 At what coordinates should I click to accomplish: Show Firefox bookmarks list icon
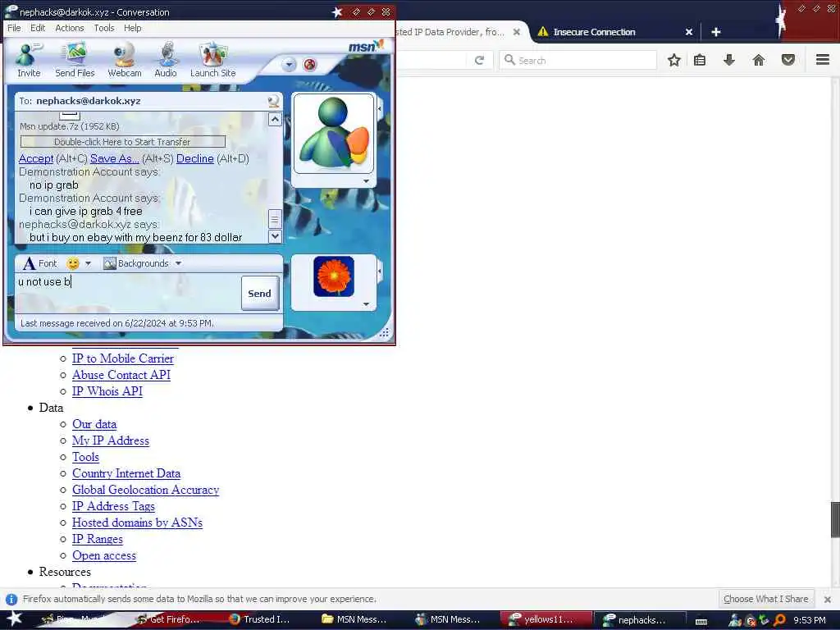[699, 60]
